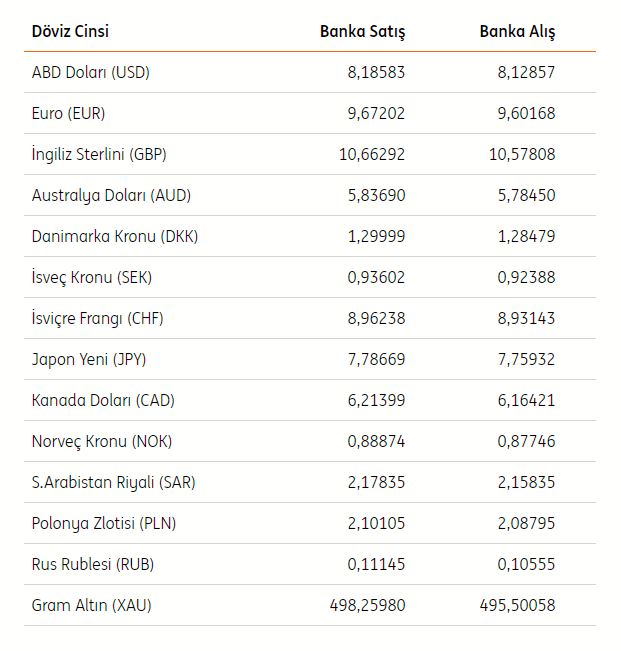Image resolution: width=621 pixels, height=651 pixels.
Task: Click the Banka Satış column header
Action: (362, 31)
